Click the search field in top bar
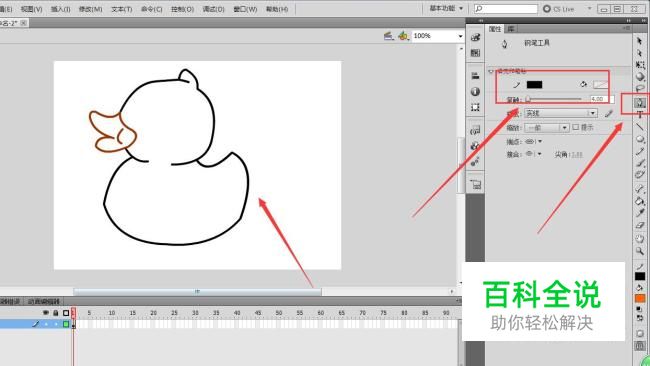The image size is (650, 366). [x=506, y=8]
